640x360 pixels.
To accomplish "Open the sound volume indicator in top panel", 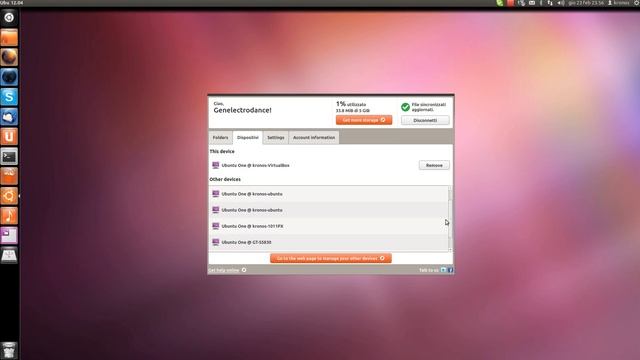I will point(561,3).
